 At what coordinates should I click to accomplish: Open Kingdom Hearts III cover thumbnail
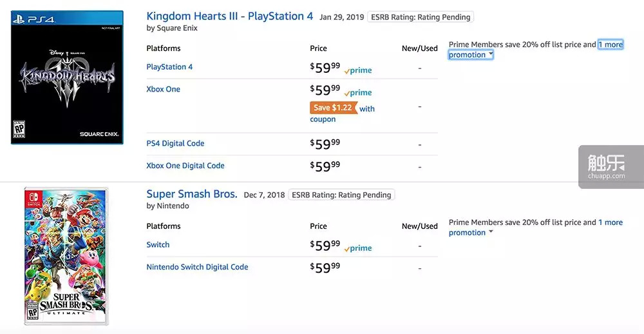(x=67, y=77)
